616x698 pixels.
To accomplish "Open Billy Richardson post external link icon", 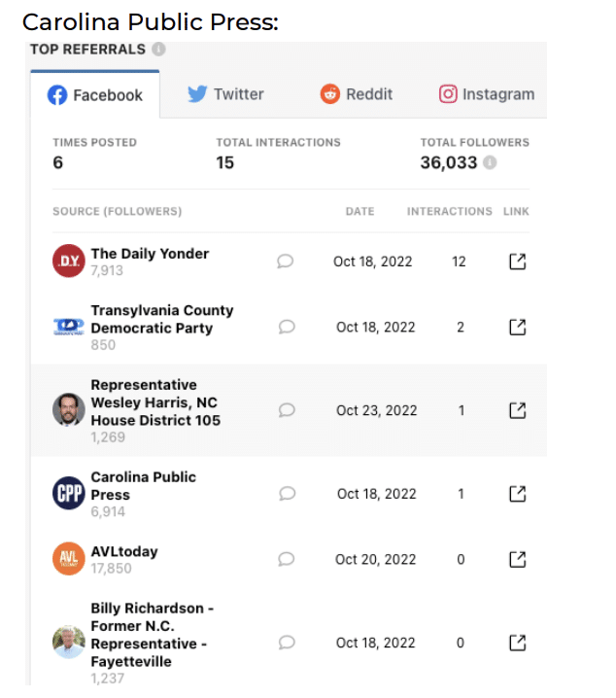I will [518, 643].
